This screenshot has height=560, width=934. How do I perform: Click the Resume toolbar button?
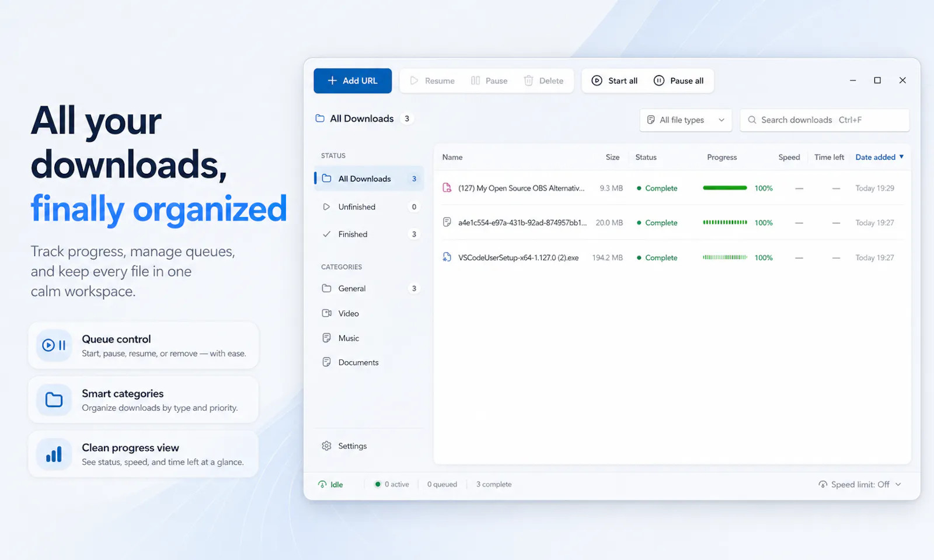(x=432, y=80)
